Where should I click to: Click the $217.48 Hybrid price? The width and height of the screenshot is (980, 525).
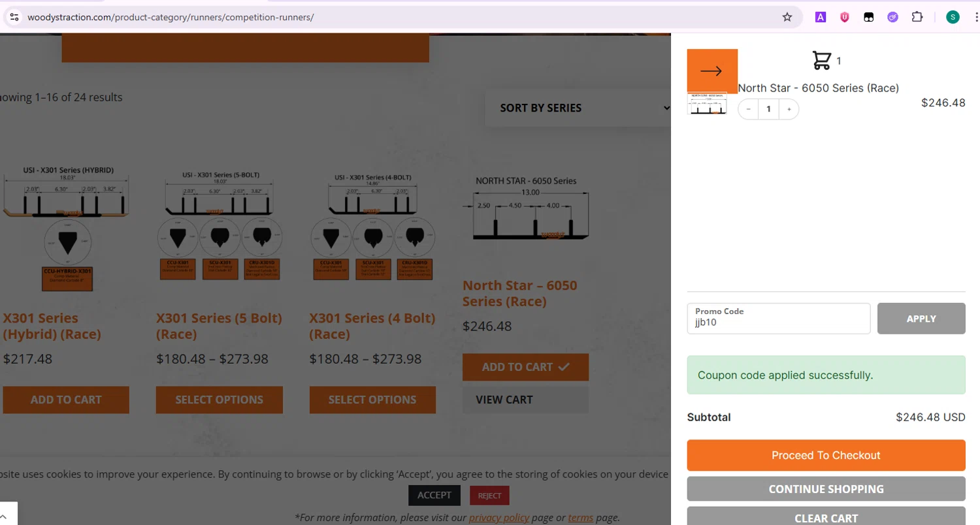28,359
